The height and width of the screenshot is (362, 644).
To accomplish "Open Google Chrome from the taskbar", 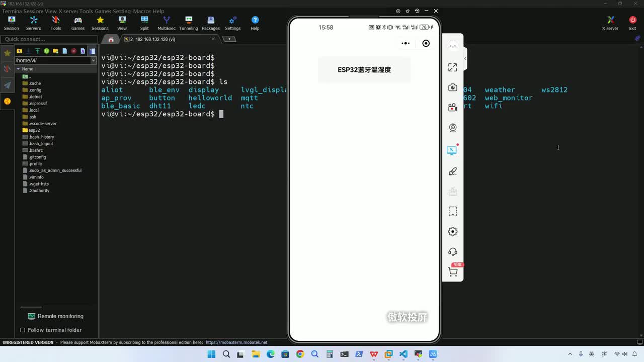I will pyautogui.click(x=300, y=354).
